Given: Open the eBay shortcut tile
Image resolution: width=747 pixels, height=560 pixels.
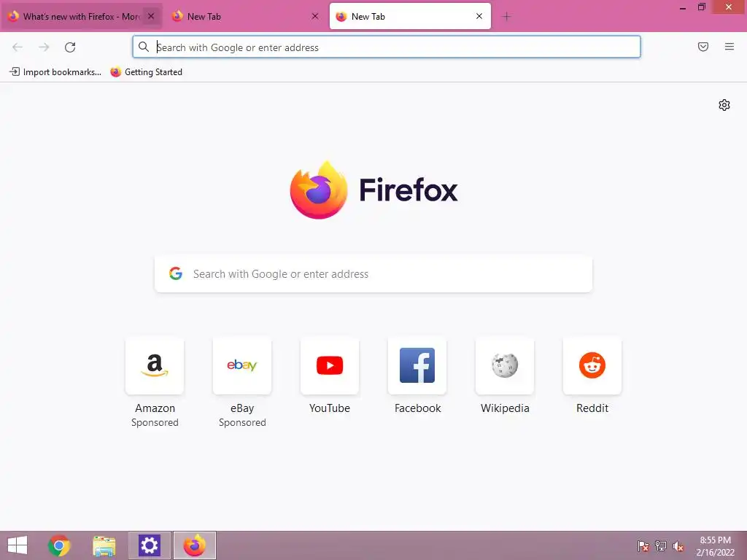Looking at the screenshot, I should 242,365.
